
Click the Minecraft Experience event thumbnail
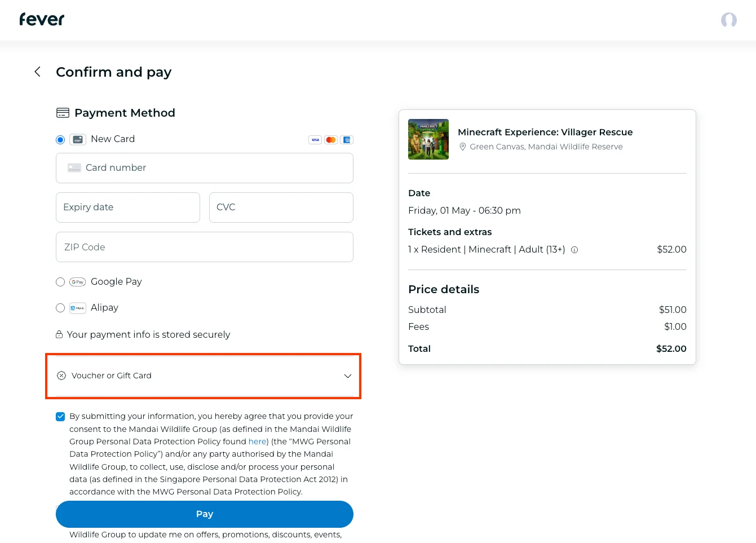[x=428, y=139]
